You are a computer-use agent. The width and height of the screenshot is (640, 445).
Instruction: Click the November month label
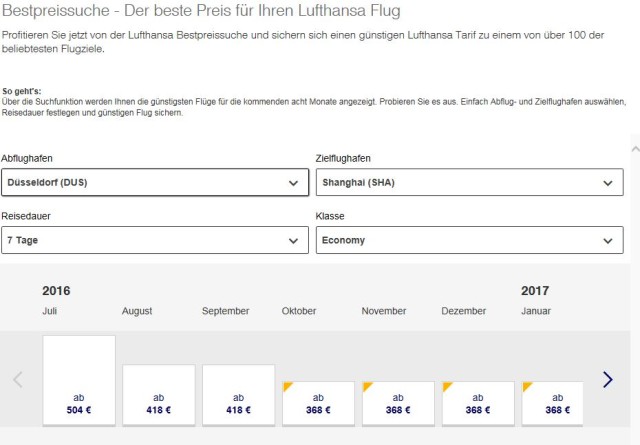pos(384,311)
